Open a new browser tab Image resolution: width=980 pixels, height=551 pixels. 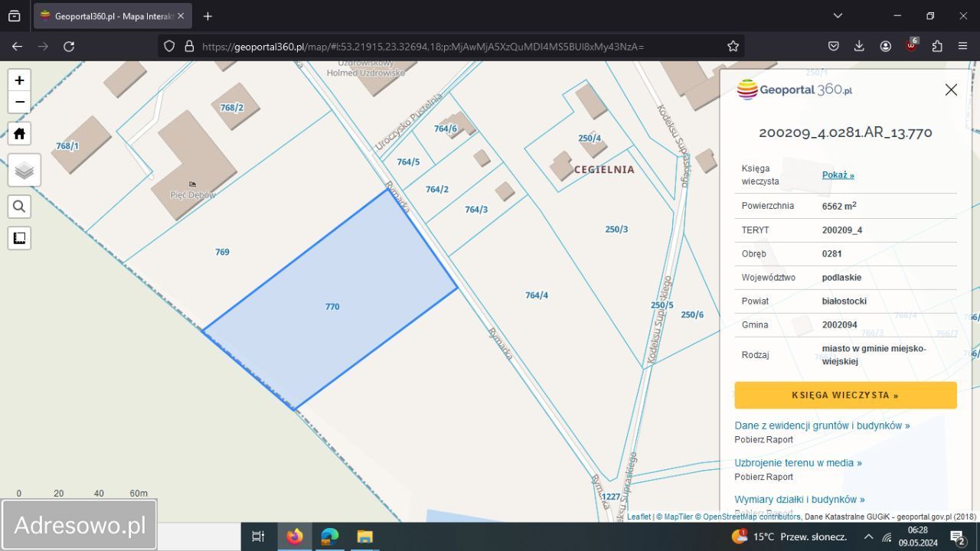[207, 15]
